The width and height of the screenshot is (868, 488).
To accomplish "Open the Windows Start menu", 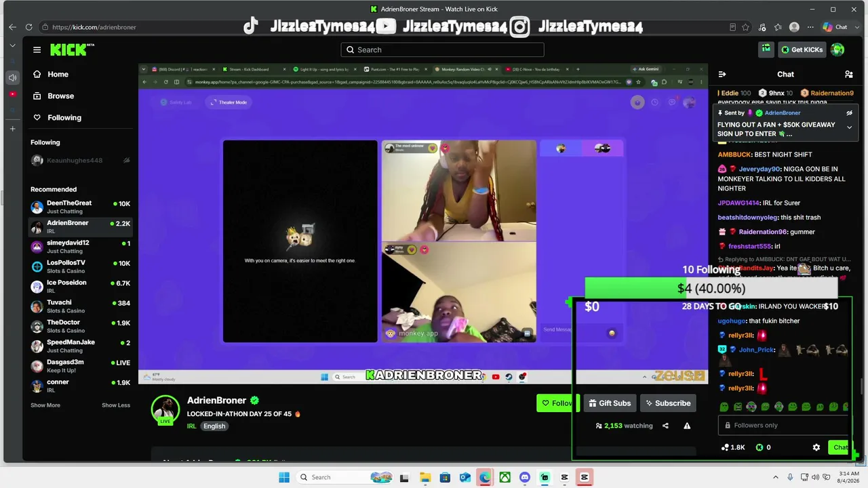I will [x=284, y=477].
